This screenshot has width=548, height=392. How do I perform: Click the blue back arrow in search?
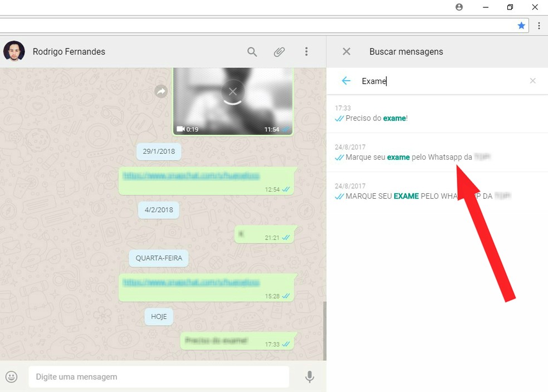click(x=346, y=81)
